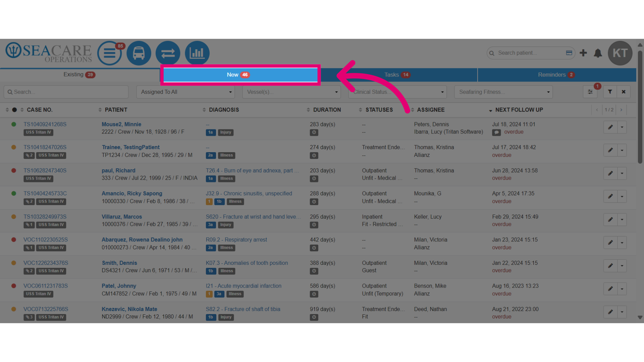Open Assigned To All dropdown

pos(185,92)
